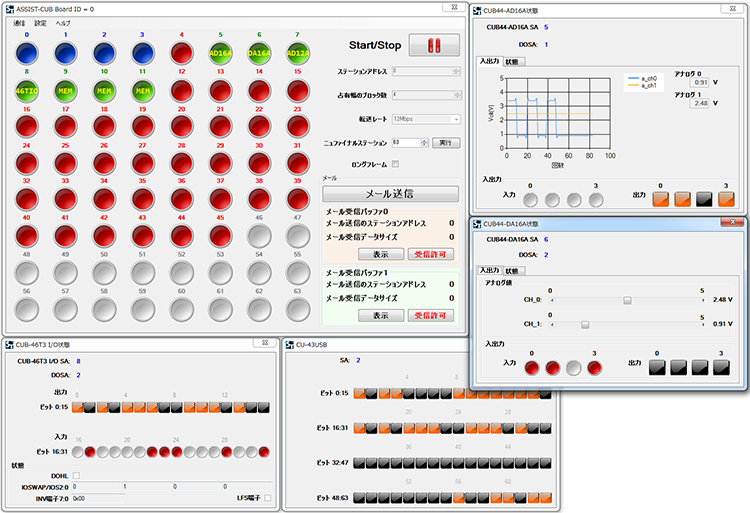Click the blue station 3 indicator

click(143, 53)
